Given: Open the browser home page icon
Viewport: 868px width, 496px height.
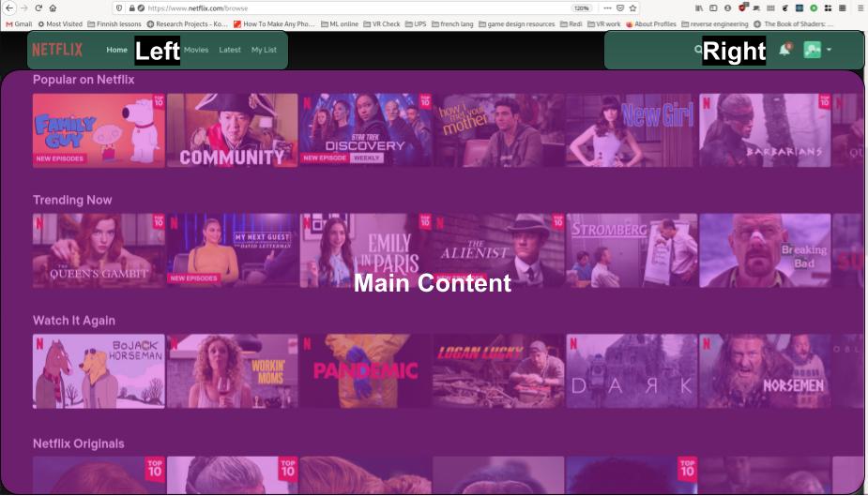Looking at the screenshot, I should [x=53, y=8].
